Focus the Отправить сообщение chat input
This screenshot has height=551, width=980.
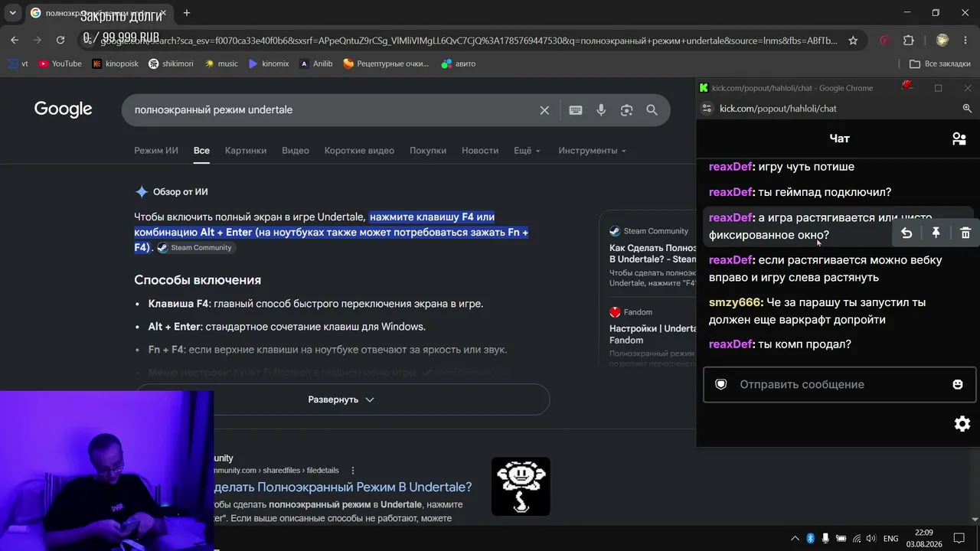click(840, 384)
